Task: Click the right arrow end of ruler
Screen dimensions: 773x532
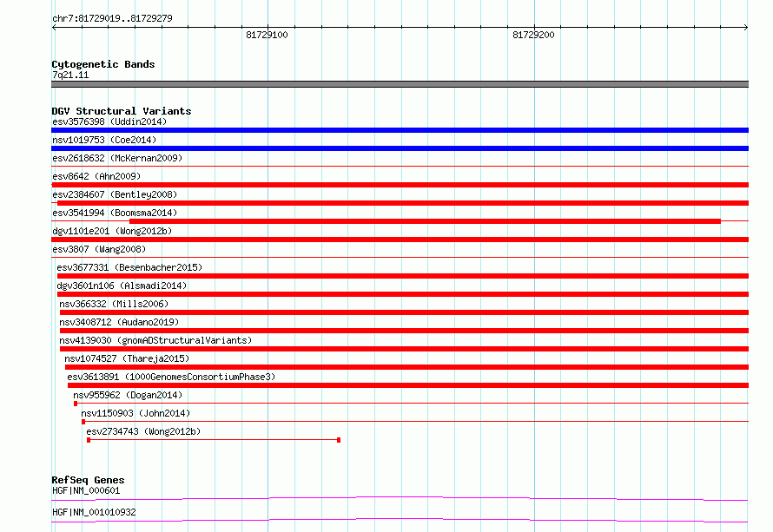Action: click(746, 28)
